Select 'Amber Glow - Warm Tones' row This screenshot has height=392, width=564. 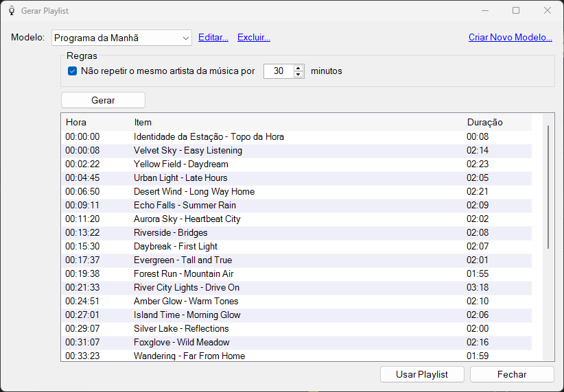pyautogui.click(x=296, y=301)
